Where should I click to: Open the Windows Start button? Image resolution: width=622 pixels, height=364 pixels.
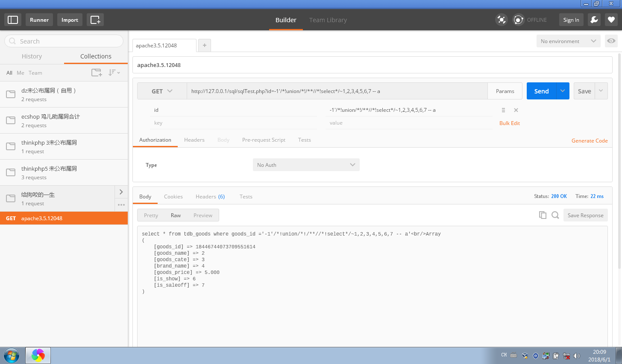[x=12, y=355]
